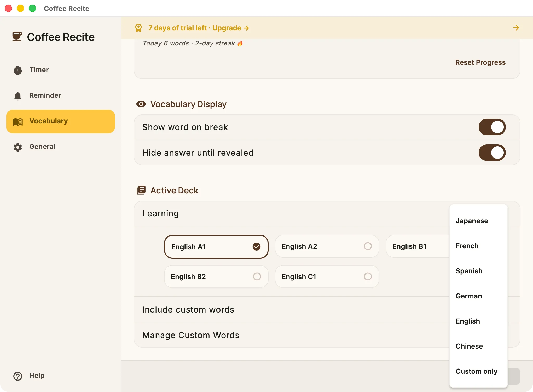Click the Learning row label
Viewport: 533px width, 392px height.
[x=160, y=214]
